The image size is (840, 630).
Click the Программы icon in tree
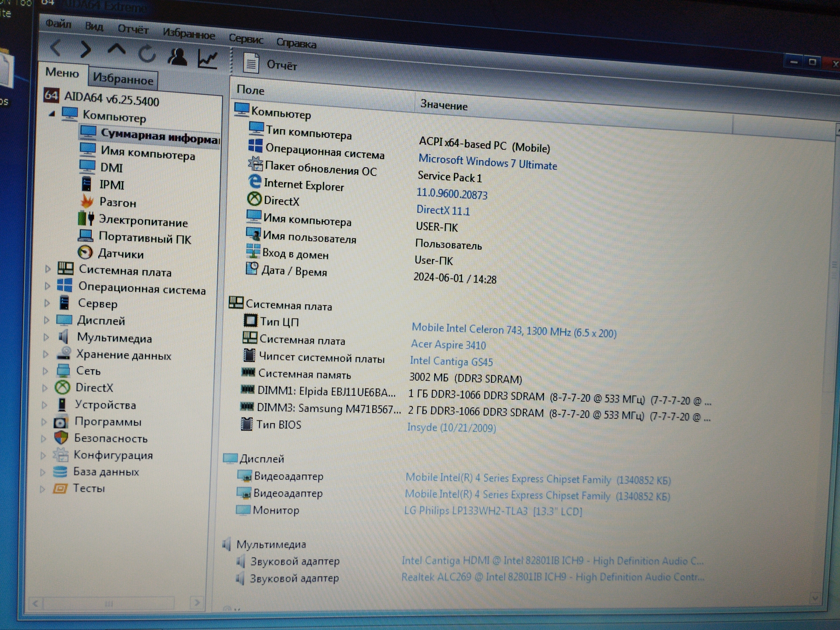click(x=60, y=422)
